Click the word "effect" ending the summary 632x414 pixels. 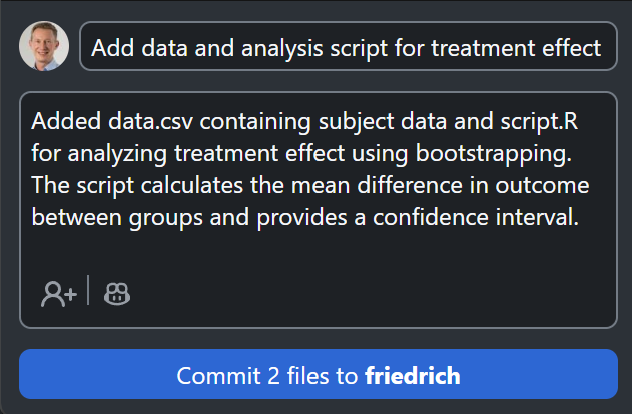pyautogui.click(x=571, y=47)
